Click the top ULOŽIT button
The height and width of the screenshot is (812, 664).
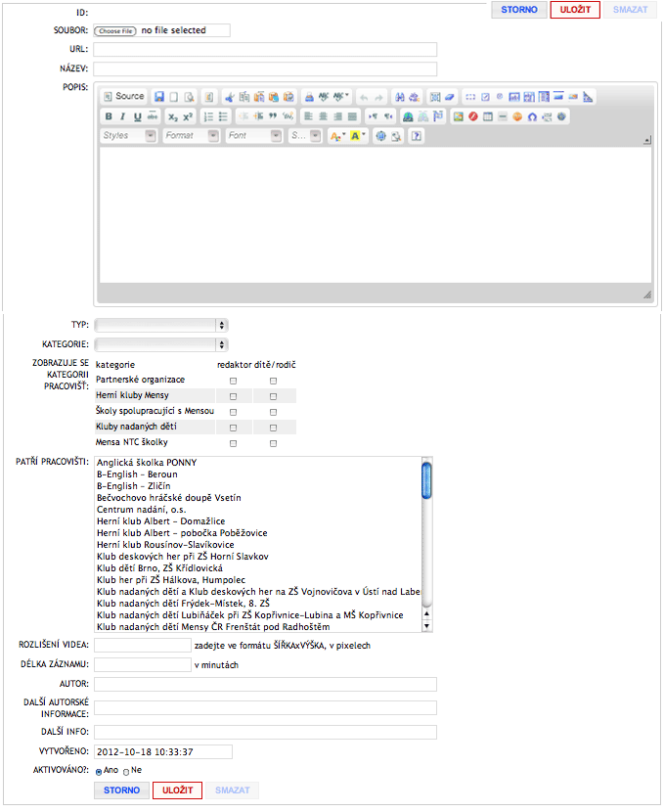[575, 10]
